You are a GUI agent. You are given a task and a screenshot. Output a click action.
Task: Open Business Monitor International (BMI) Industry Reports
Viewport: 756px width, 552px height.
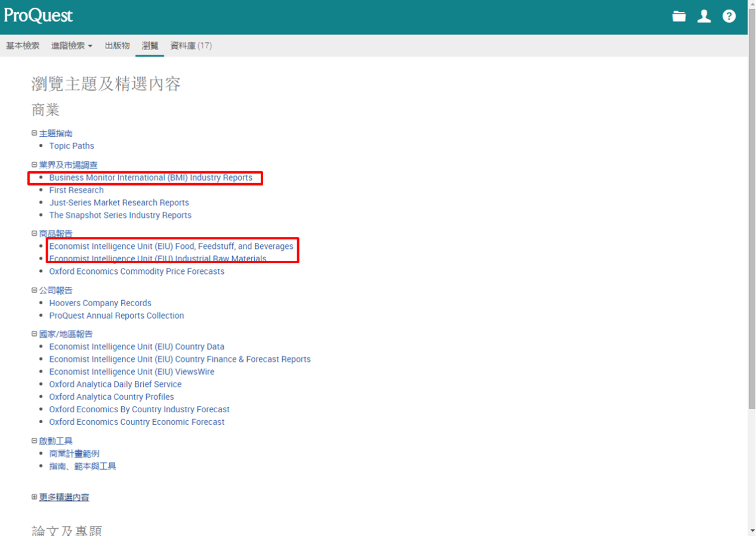[150, 178]
